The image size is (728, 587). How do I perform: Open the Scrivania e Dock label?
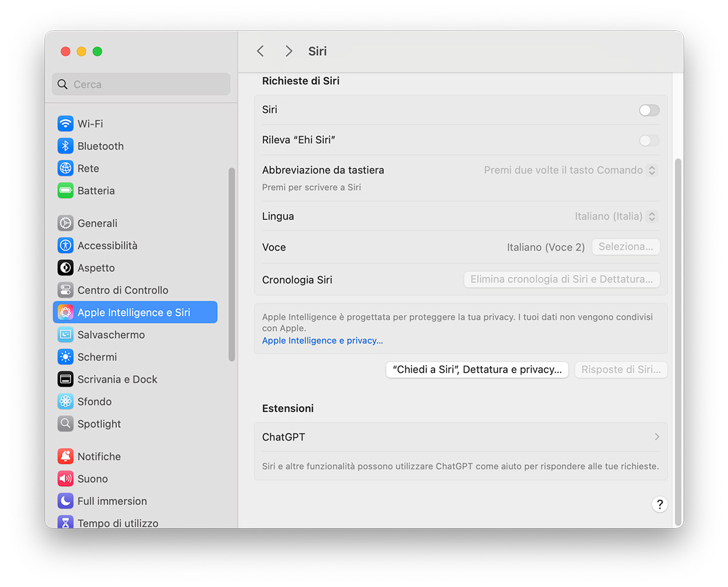coord(118,379)
